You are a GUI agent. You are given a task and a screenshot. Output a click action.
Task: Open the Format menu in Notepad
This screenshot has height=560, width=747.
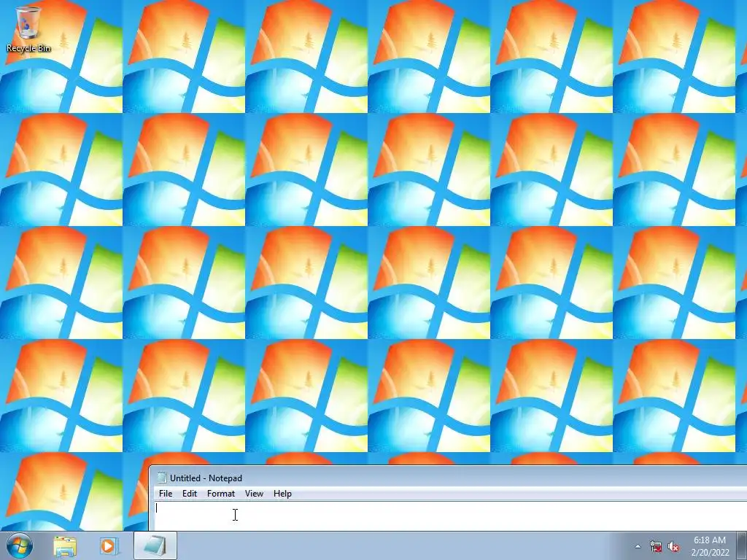(221, 494)
